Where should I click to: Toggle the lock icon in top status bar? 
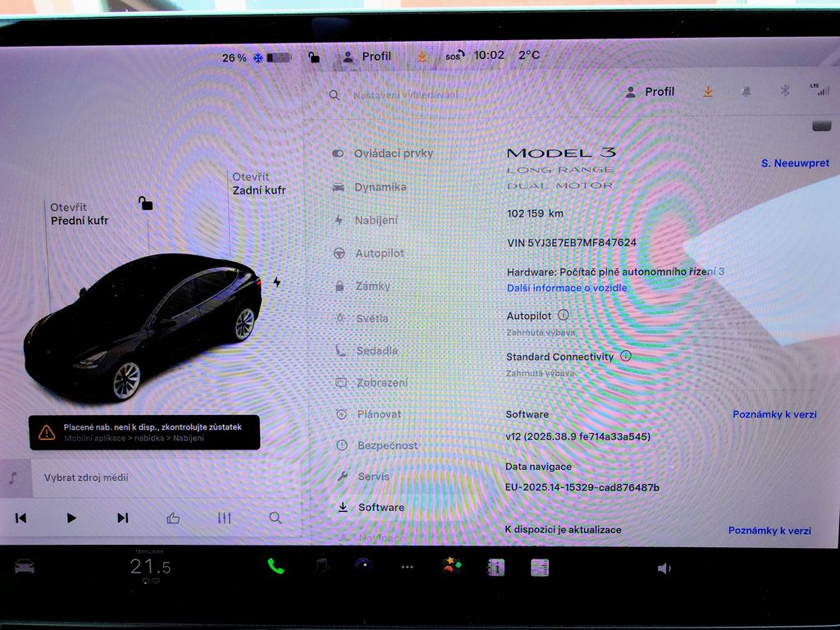tap(313, 57)
